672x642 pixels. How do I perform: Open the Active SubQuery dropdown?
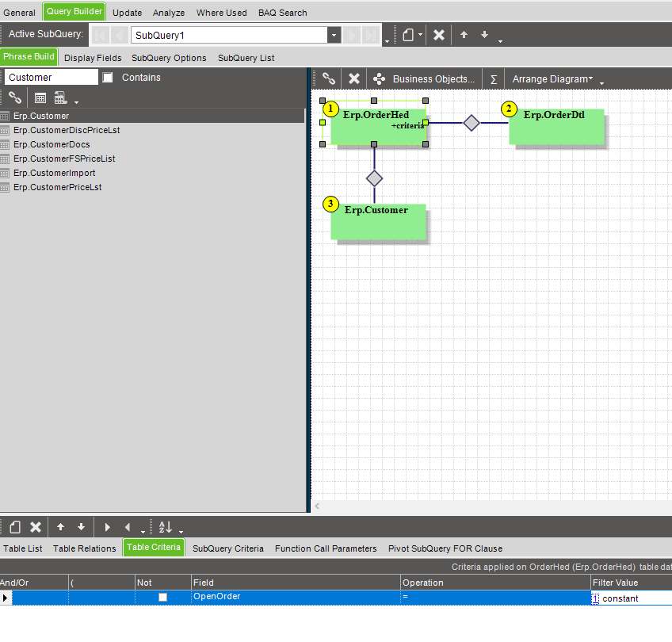click(334, 35)
